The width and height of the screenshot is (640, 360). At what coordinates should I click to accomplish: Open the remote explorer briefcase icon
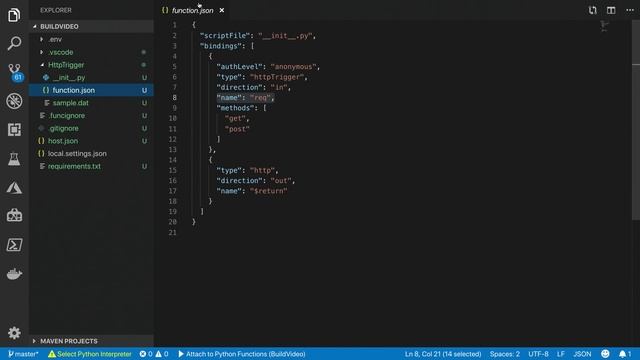[x=14, y=216]
